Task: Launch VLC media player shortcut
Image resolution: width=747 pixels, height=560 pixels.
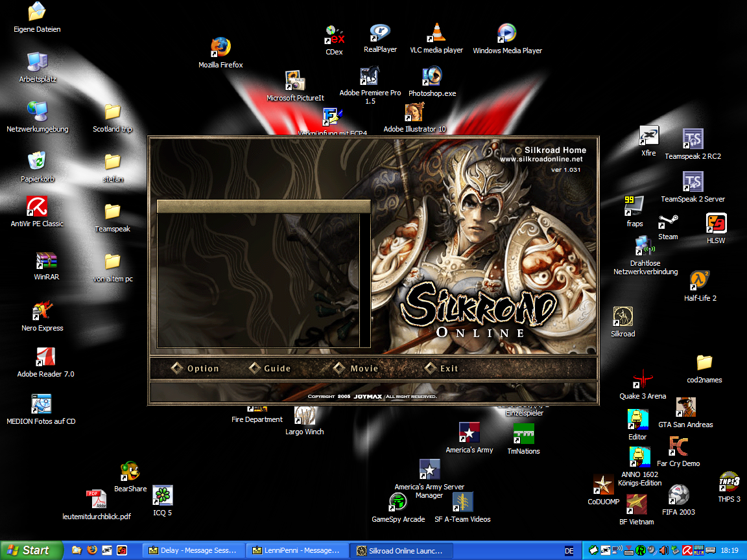Action: click(436, 34)
